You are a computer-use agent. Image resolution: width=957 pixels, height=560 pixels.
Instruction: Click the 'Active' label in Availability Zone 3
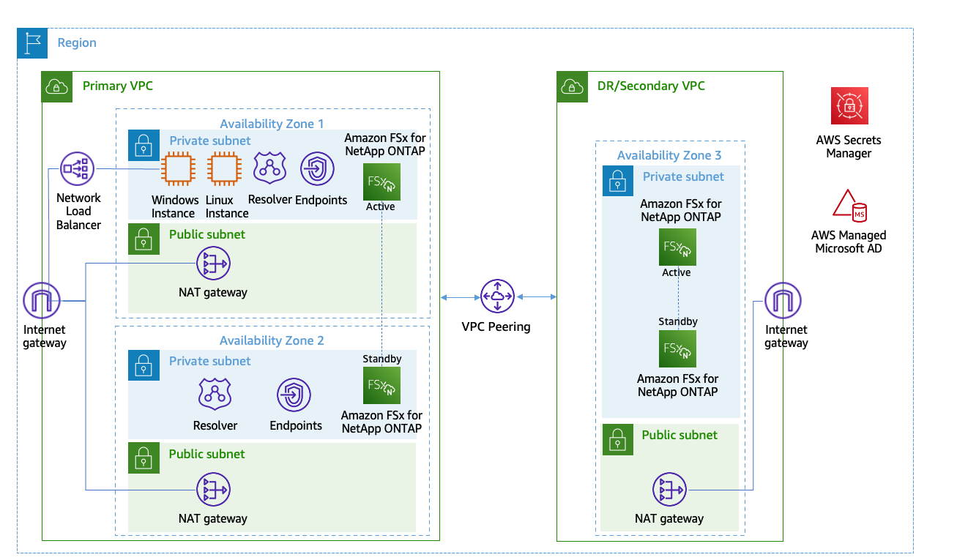pos(677,272)
